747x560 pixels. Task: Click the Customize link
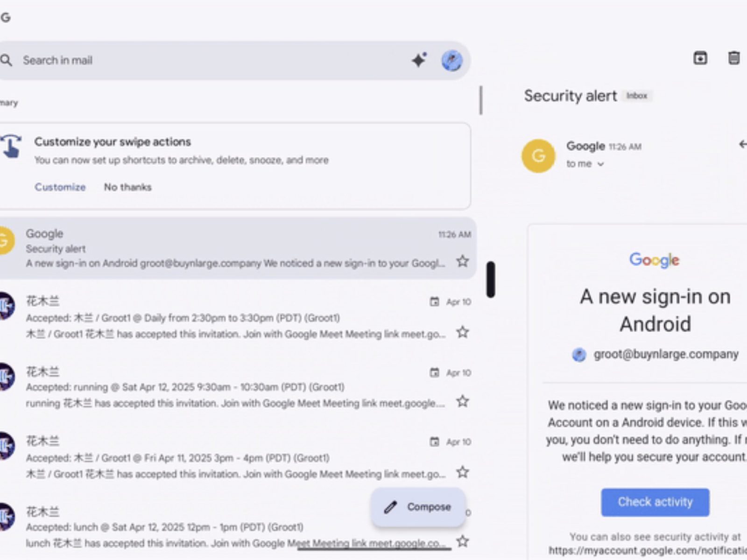point(60,187)
